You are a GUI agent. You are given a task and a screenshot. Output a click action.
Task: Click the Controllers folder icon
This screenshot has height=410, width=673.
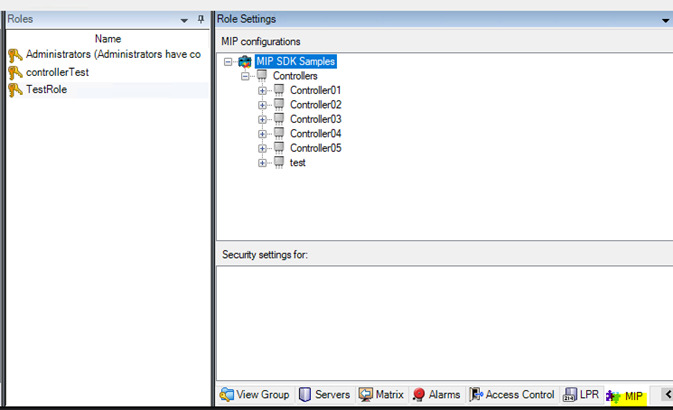[262, 76]
